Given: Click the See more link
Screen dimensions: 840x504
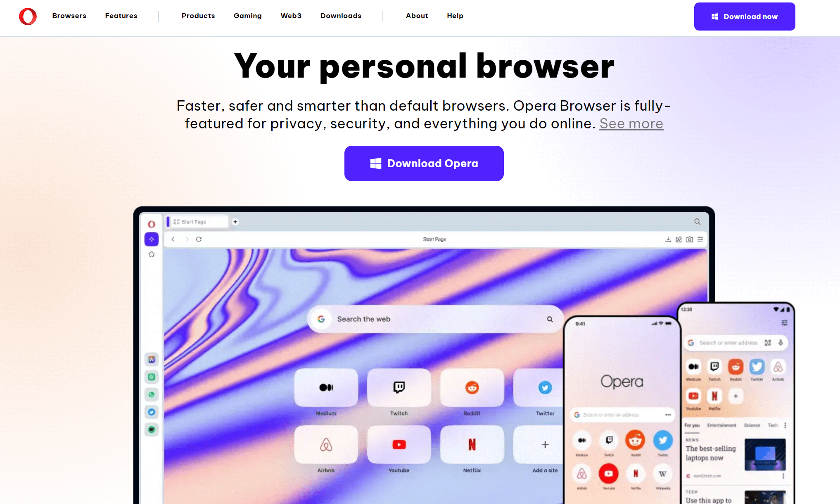Looking at the screenshot, I should (631, 123).
